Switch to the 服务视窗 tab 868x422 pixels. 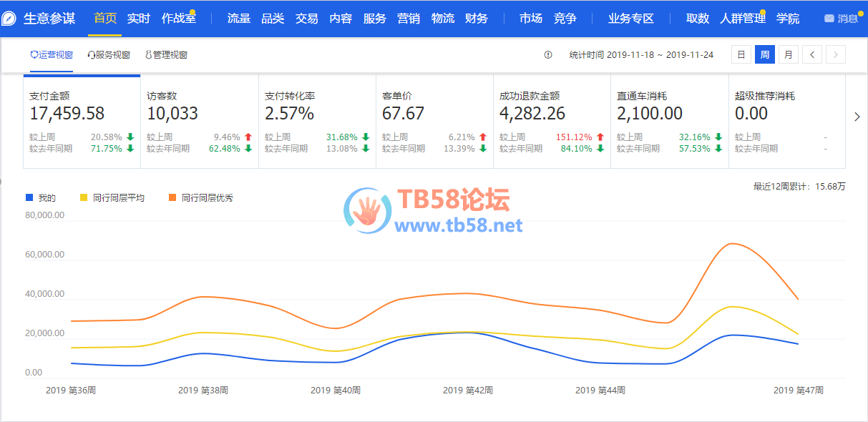point(109,54)
